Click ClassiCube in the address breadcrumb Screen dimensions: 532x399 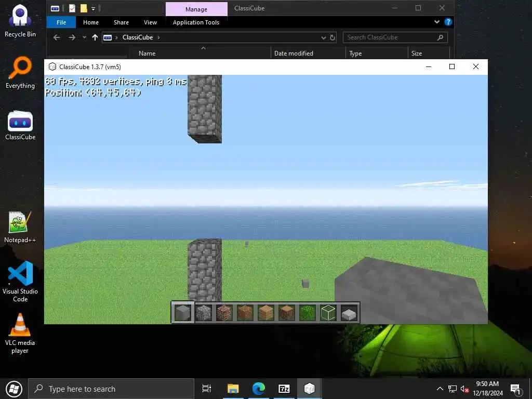138,37
